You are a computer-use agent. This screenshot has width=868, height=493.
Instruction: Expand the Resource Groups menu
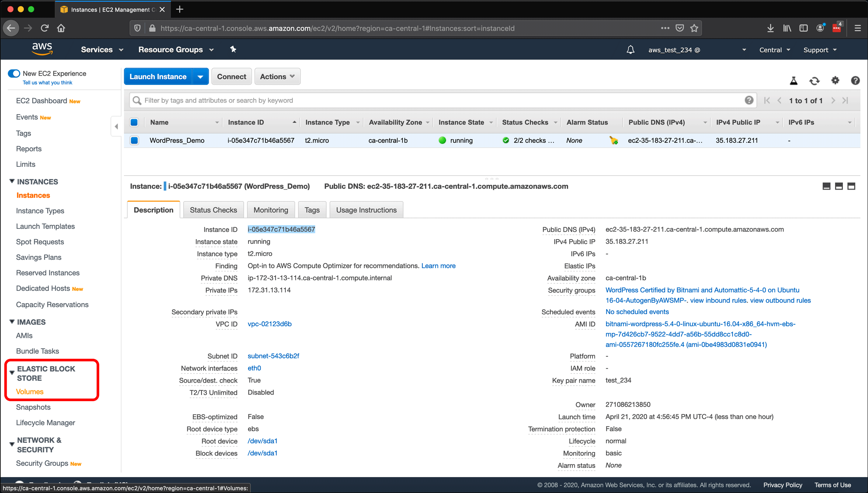click(x=176, y=49)
